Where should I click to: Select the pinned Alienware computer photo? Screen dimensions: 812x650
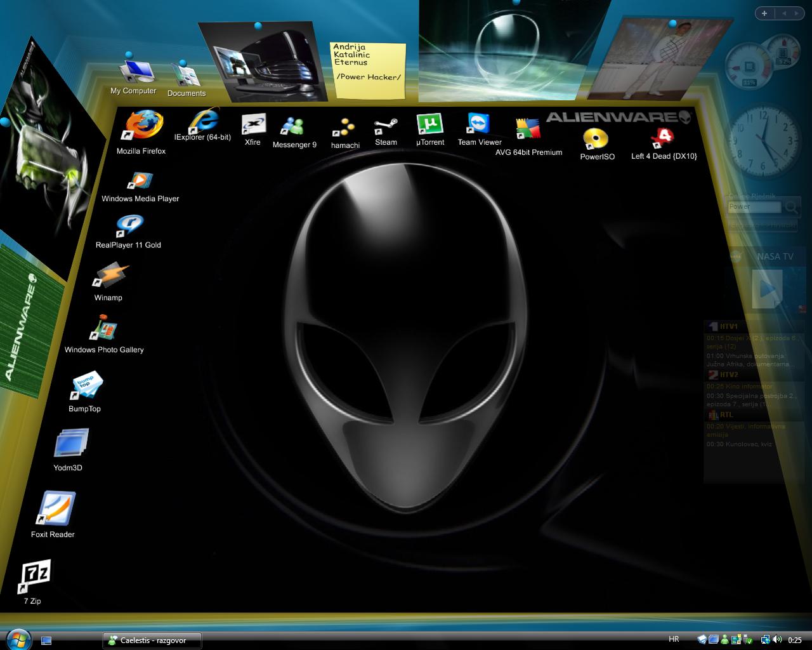point(263,62)
